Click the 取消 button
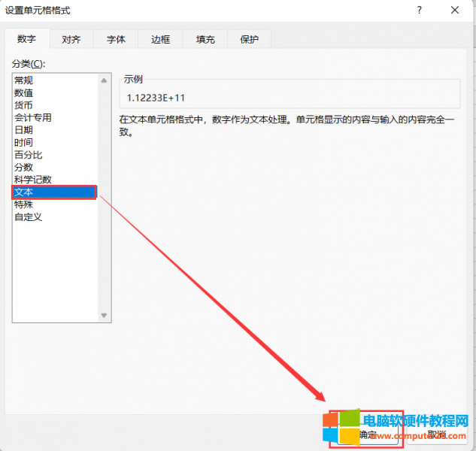The image size is (476, 451). click(437, 434)
